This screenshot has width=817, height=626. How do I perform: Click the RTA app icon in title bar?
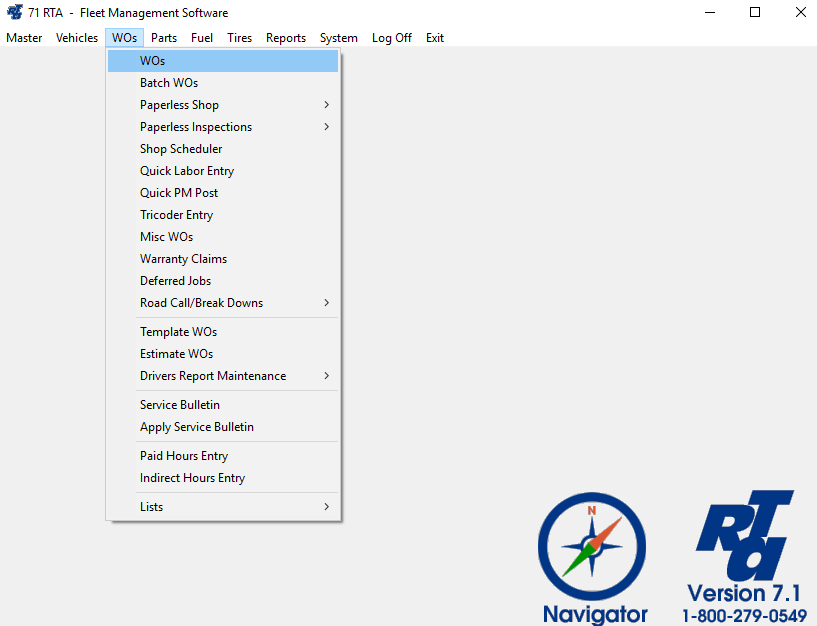(x=15, y=13)
